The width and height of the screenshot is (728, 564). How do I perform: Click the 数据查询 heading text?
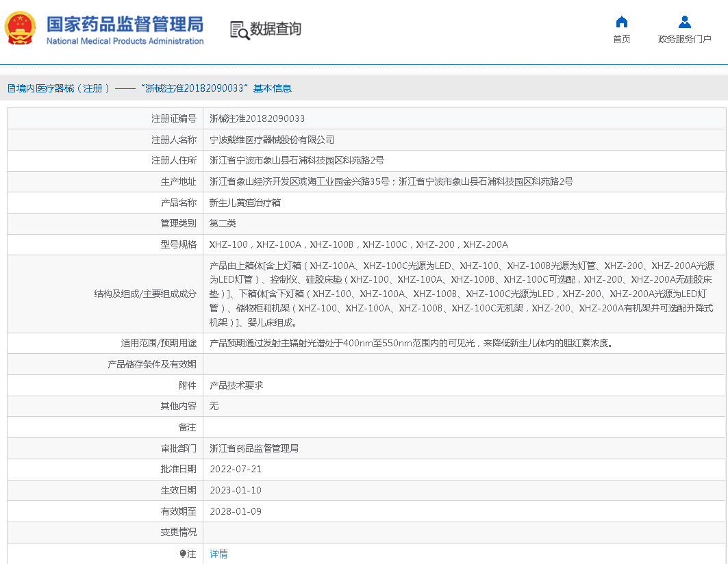pos(275,29)
